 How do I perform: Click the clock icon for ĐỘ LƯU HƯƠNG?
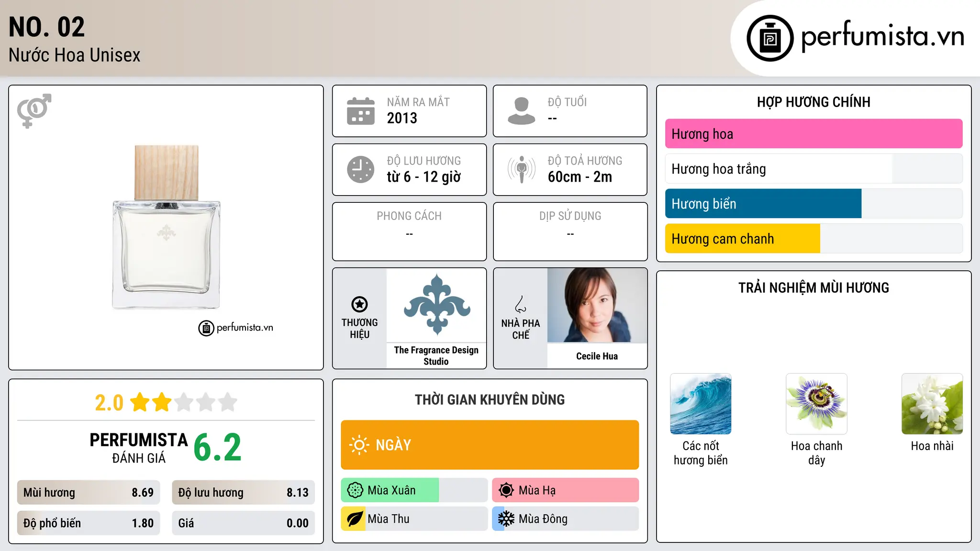pyautogui.click(x=361, y=169)
